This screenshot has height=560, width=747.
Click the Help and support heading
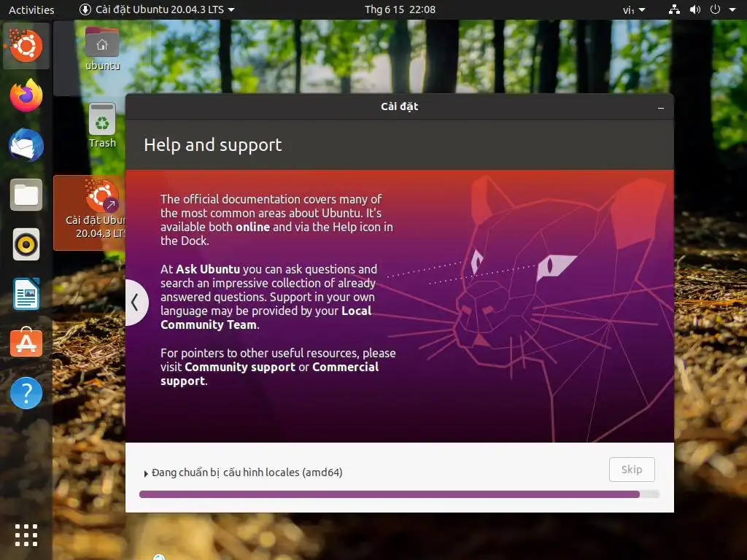[x=212, y=145]
